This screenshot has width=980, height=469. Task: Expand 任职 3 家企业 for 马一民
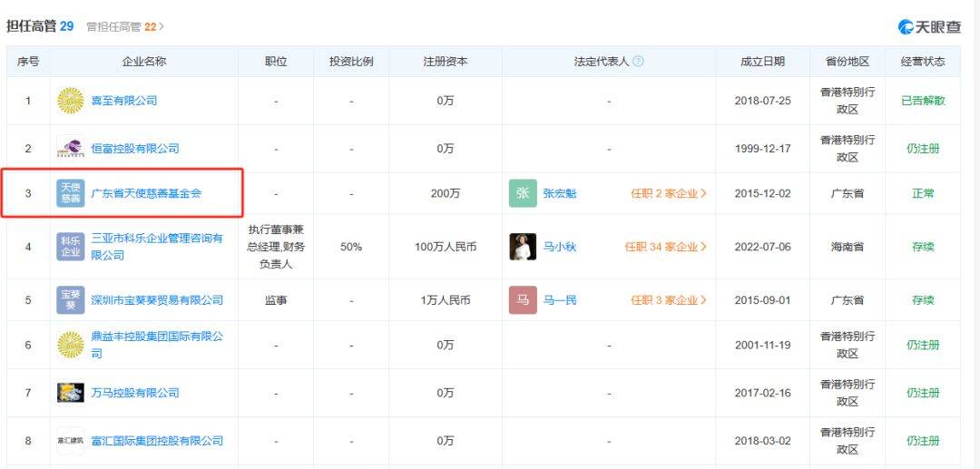pyautogui.click(x=669, y=300)
